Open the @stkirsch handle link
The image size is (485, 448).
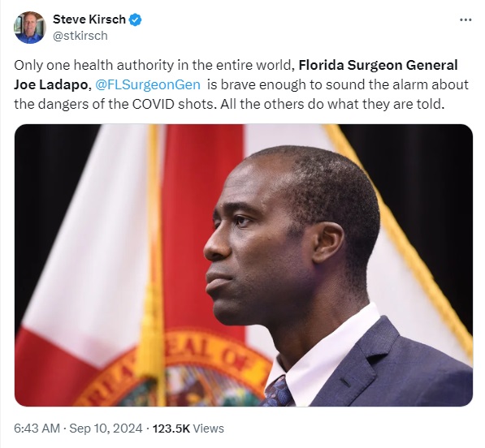pyautogui.click(x=80, y=36)
